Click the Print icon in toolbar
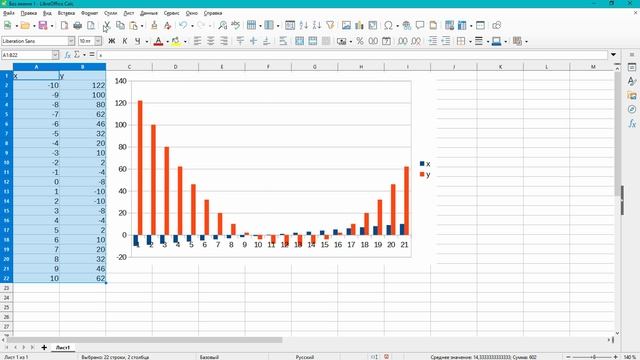 [78, 25]
